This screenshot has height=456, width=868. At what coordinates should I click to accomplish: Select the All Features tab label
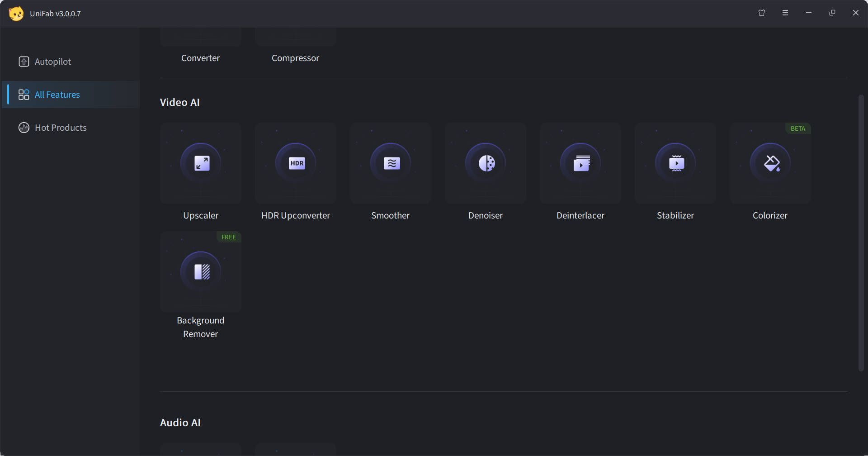(x=57, y=95)
